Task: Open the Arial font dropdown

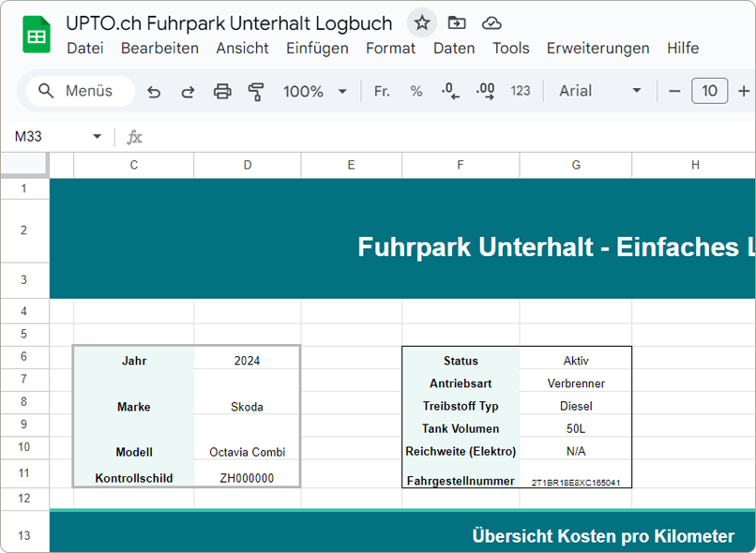Action: point(599,91)
